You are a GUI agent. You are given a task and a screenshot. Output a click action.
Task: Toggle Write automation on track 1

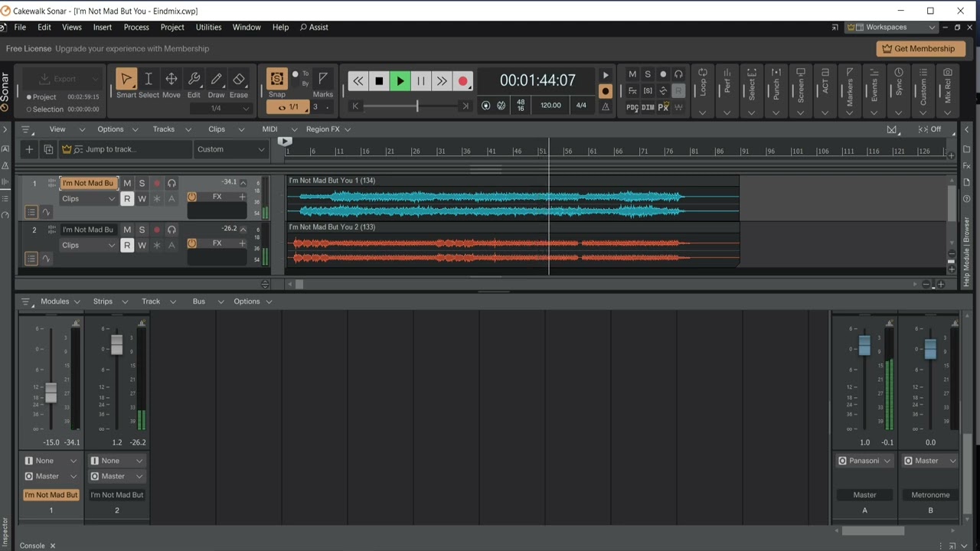[142, 199]
